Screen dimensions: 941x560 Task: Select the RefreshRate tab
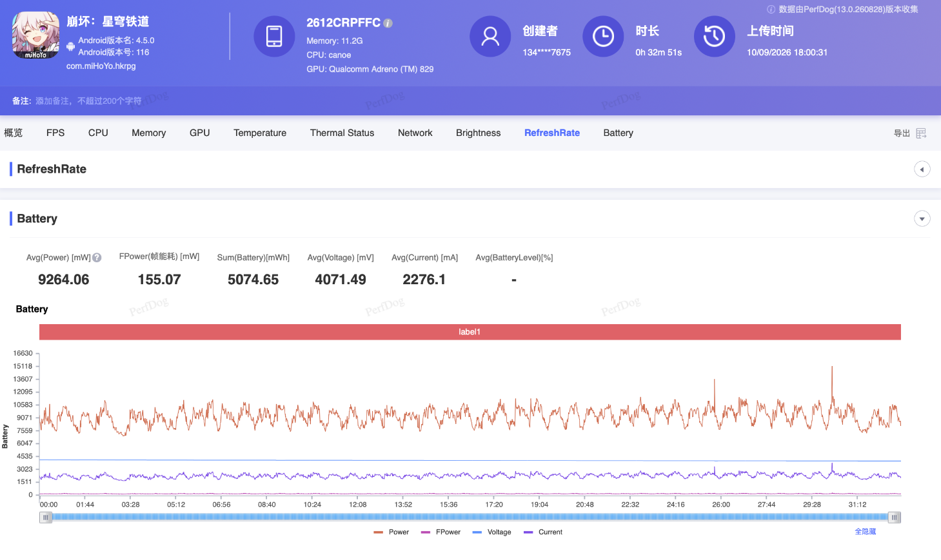coord(552,133)
